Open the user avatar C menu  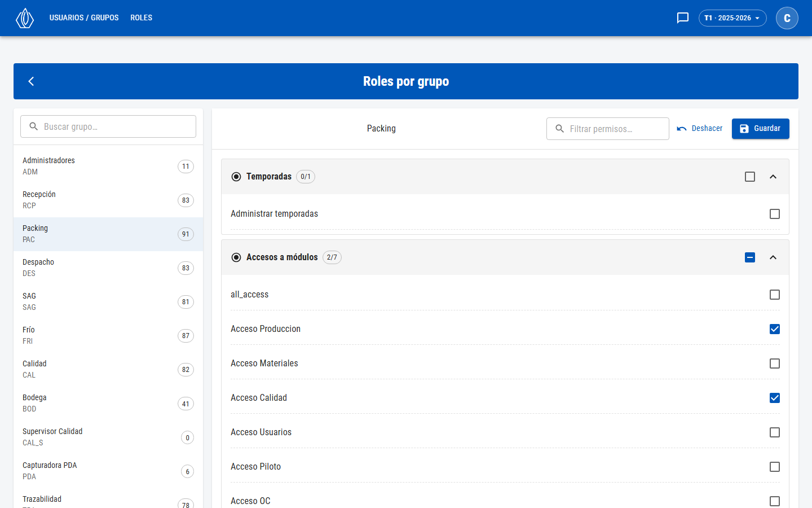click(787, 18)
